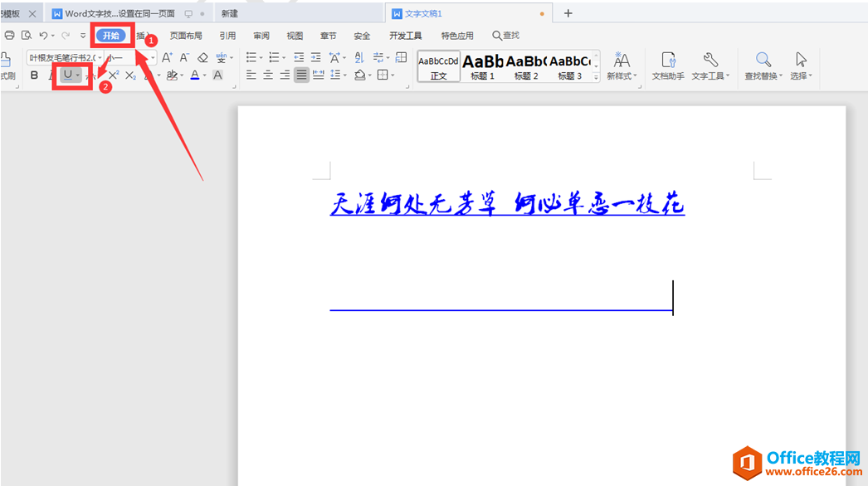Click the new tab plus button

(x=568, y=13)
